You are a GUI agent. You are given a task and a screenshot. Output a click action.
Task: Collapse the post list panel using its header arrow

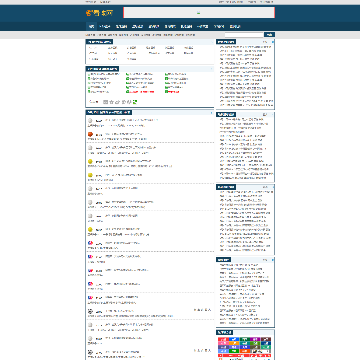212,113
